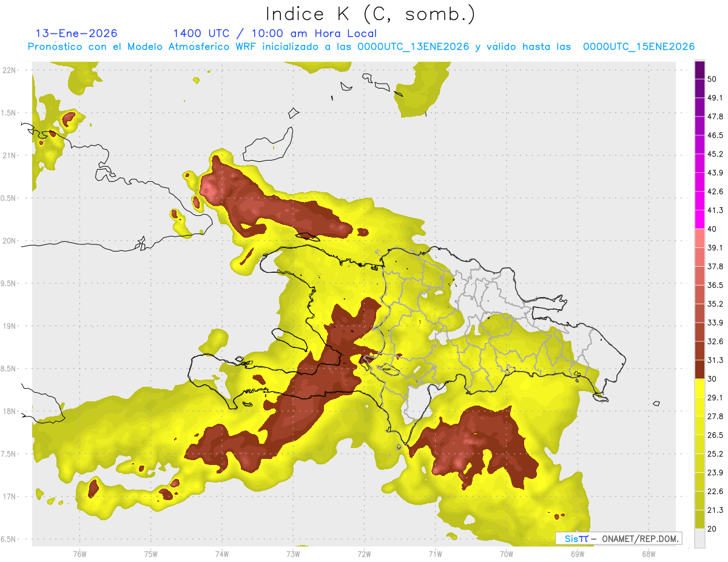Click the legend value "40"
This screenshot has height=562, width=728.
pos(712,229)
